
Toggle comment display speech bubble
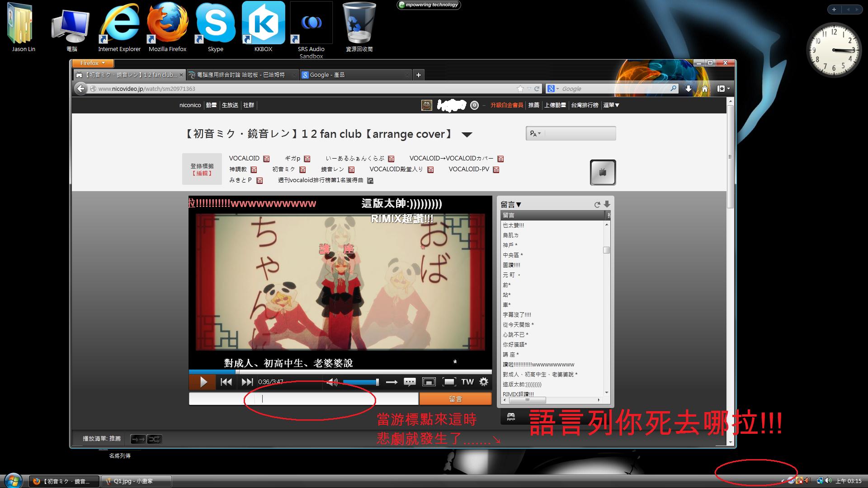click(x=410, y=382)
